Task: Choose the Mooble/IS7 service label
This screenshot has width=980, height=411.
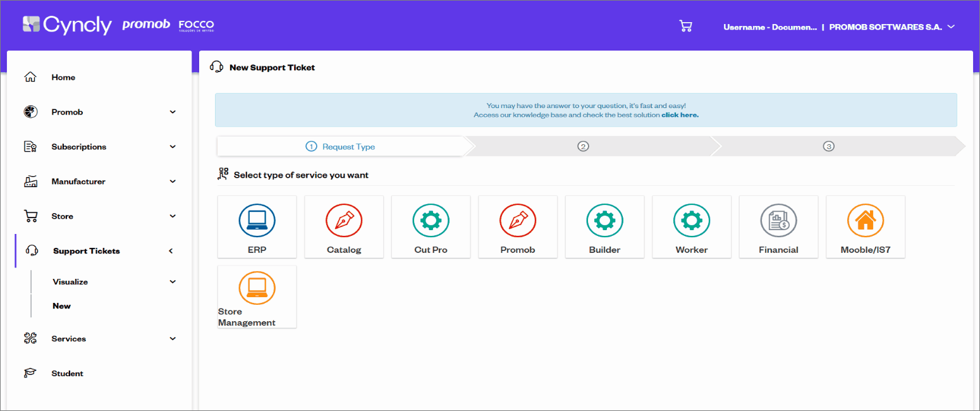Action: pos(866,250)
